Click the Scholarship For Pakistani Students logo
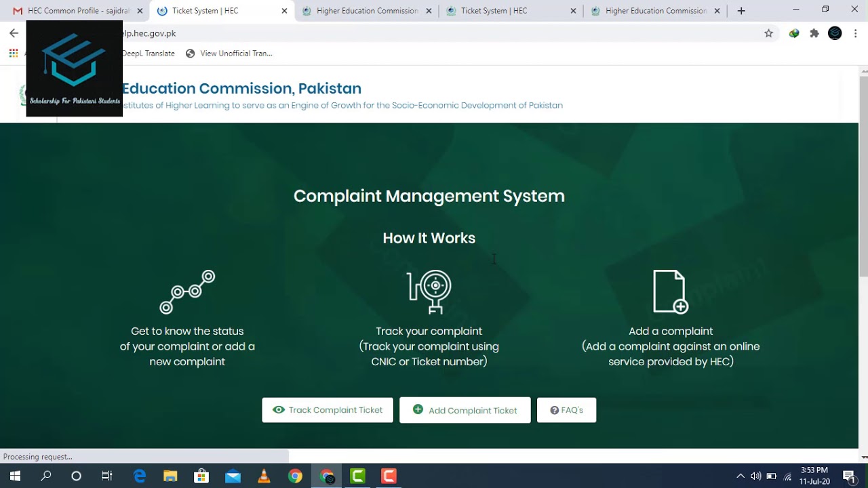The width and height of the screenshot is (868, 488). click(75, 68)
